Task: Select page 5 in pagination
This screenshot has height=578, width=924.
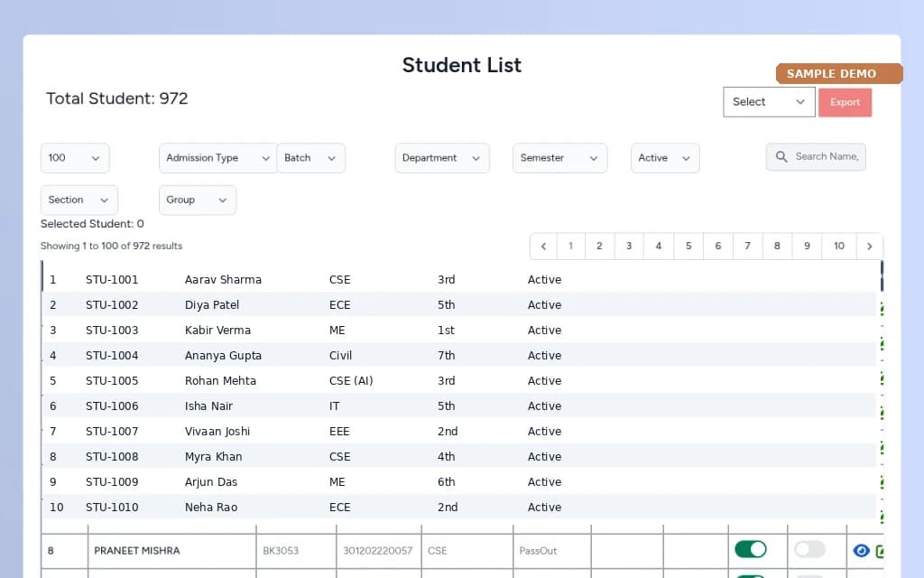Action: (688, 247)
